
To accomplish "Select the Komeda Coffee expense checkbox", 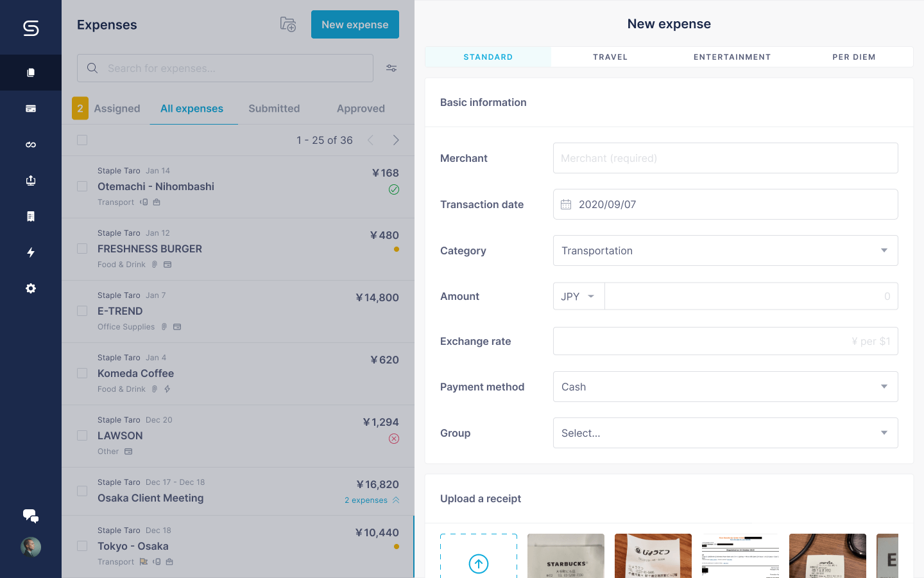I will (x=82, y=373).
